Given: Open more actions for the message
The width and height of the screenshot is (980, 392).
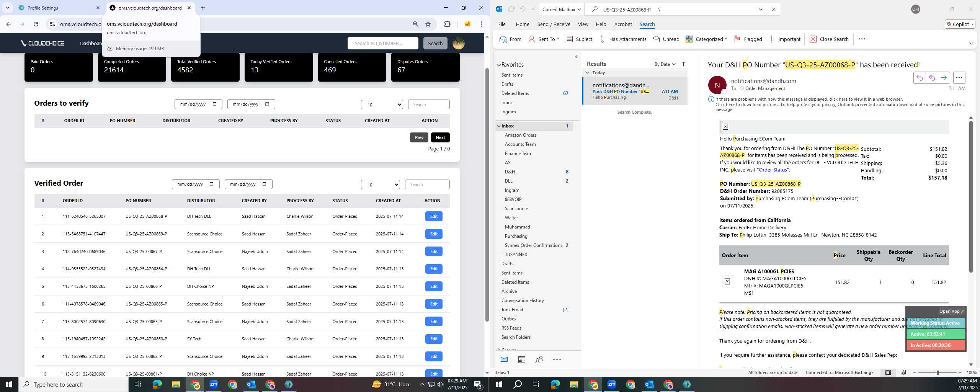Looking at the screenshot, I should [x=959, y=78].
